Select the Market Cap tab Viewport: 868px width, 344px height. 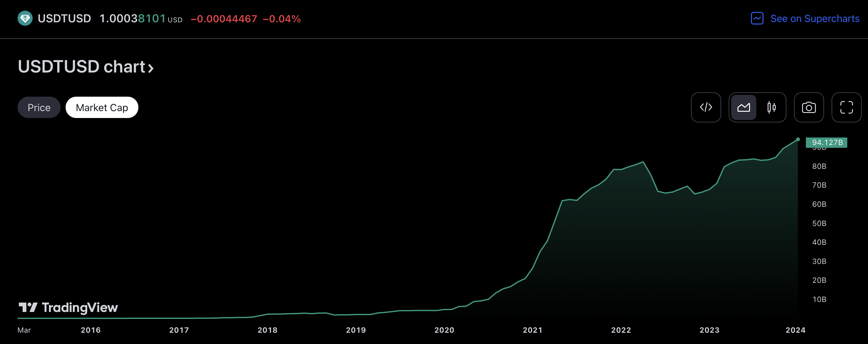click(102, 107)
